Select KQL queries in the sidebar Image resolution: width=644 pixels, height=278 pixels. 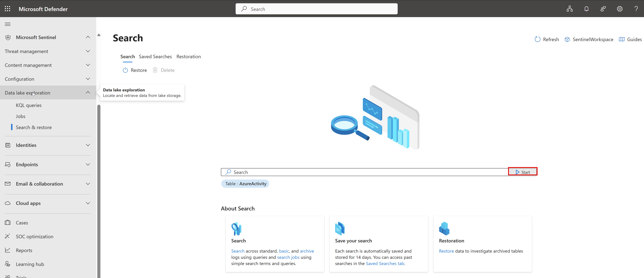point(29,105)
